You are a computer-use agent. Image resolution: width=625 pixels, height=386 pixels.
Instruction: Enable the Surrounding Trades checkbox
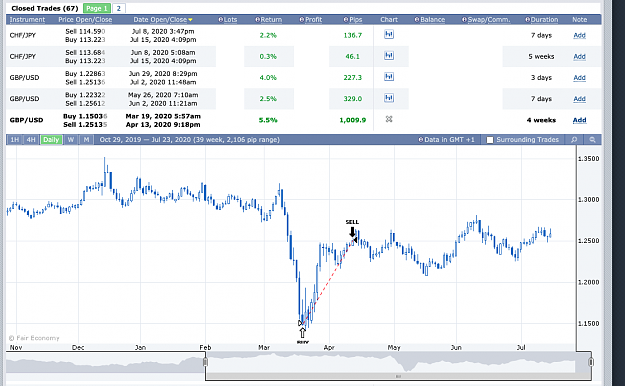pyautogui.click(x=490, y=140)
